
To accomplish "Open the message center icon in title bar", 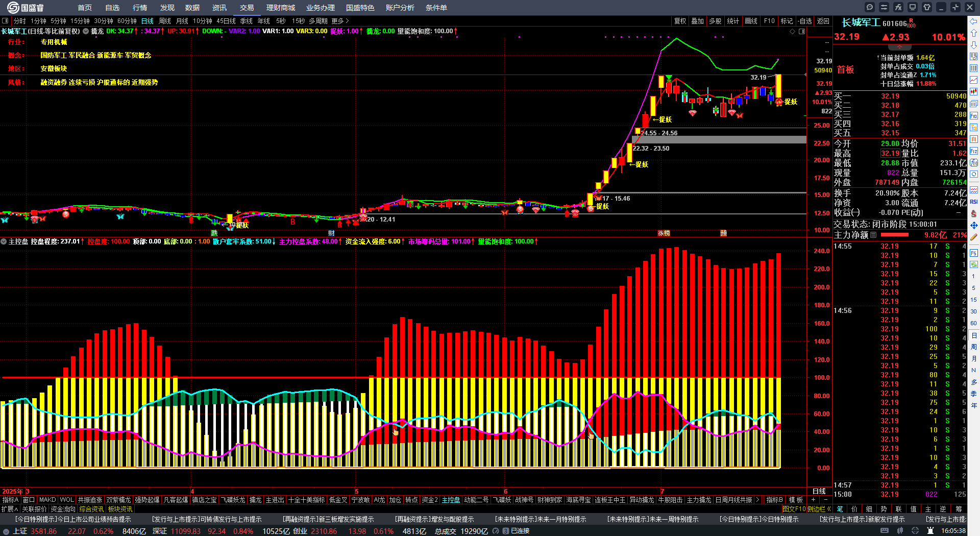I will [870, 7].
